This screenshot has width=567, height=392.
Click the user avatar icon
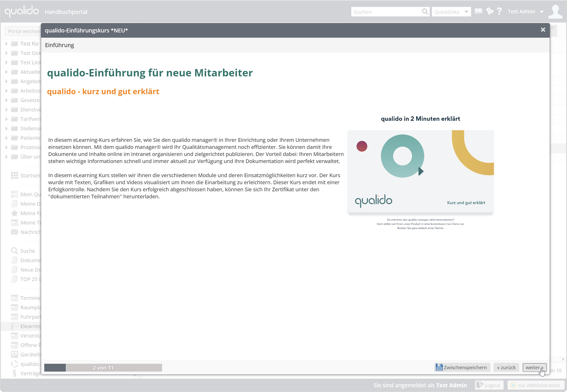coord(555,12)
